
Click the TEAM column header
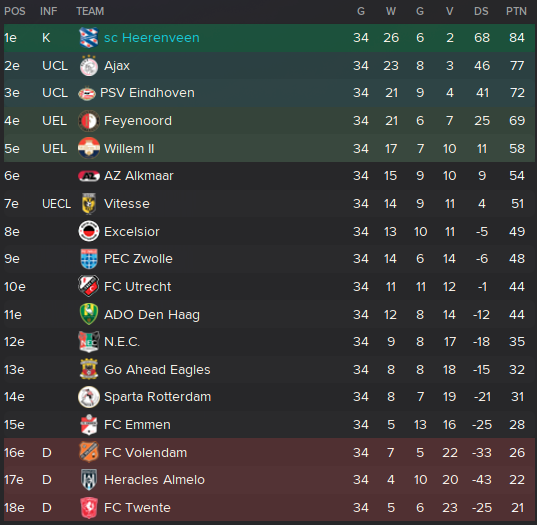click(x=90, y=11)
